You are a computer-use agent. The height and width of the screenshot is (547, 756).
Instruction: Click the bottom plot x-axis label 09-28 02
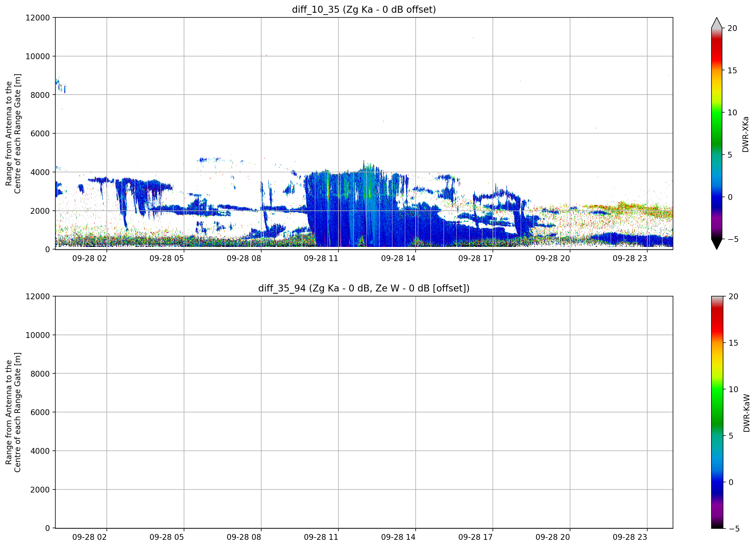(89, 537)
